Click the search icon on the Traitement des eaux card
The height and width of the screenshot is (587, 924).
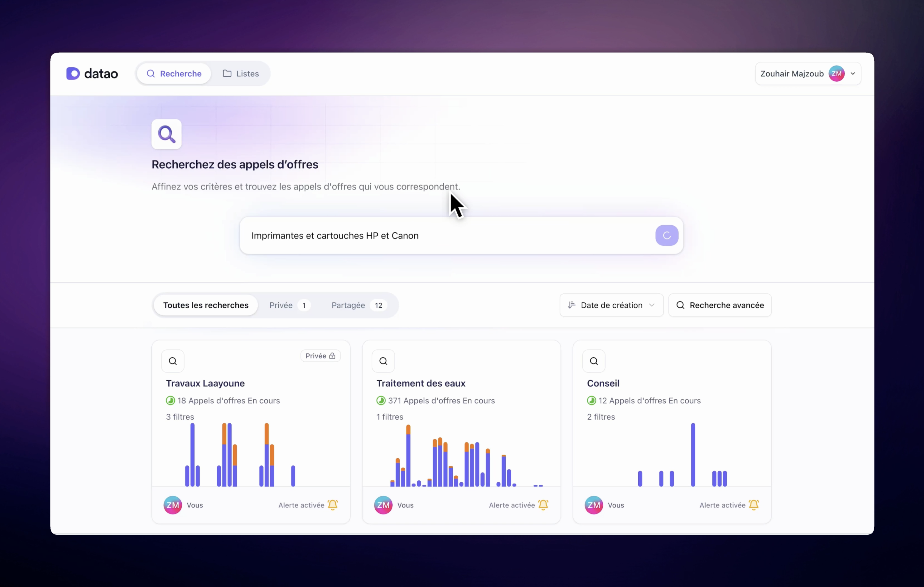point(383,361)
